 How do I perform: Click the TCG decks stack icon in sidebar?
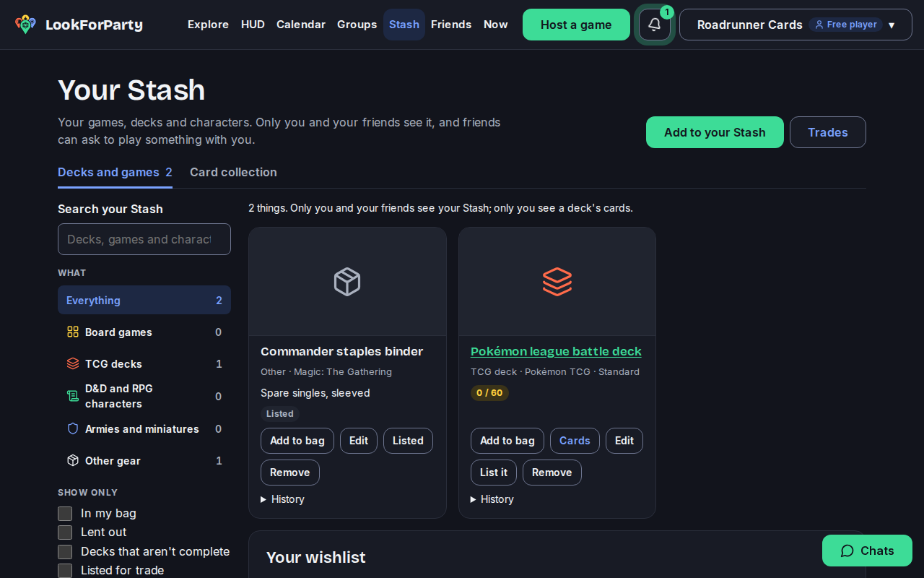[x=73, y=363]
